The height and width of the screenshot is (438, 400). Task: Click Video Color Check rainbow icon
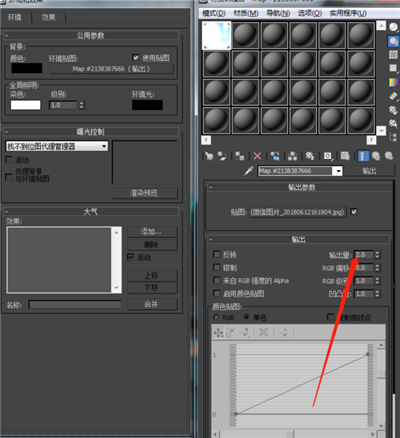(x=393, y=82)
